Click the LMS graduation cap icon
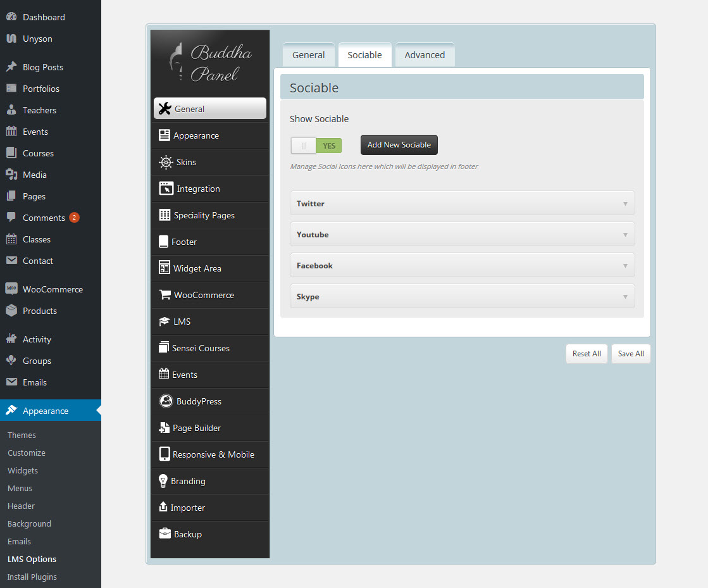Image resolution: width=708 pixels, height=588 pixels. (164, 322)
